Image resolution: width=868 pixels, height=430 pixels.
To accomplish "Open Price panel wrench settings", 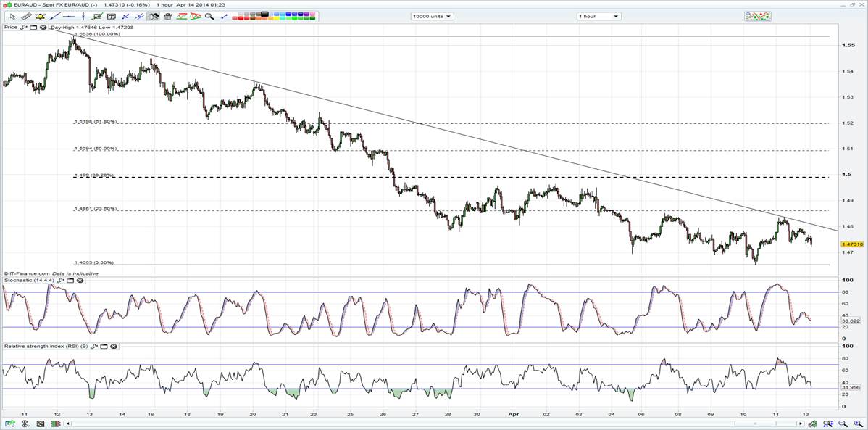I will coord(24,27).
